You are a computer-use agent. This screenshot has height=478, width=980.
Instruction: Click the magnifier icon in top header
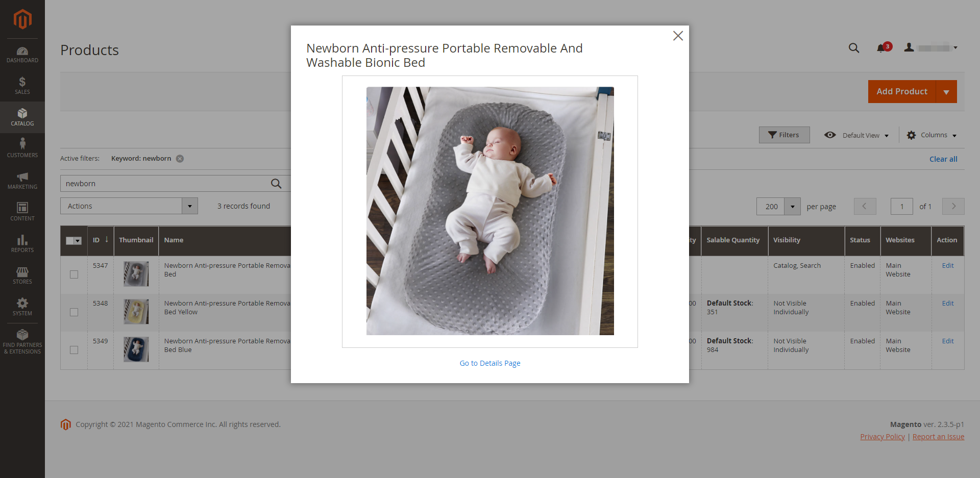pos(853,48)
